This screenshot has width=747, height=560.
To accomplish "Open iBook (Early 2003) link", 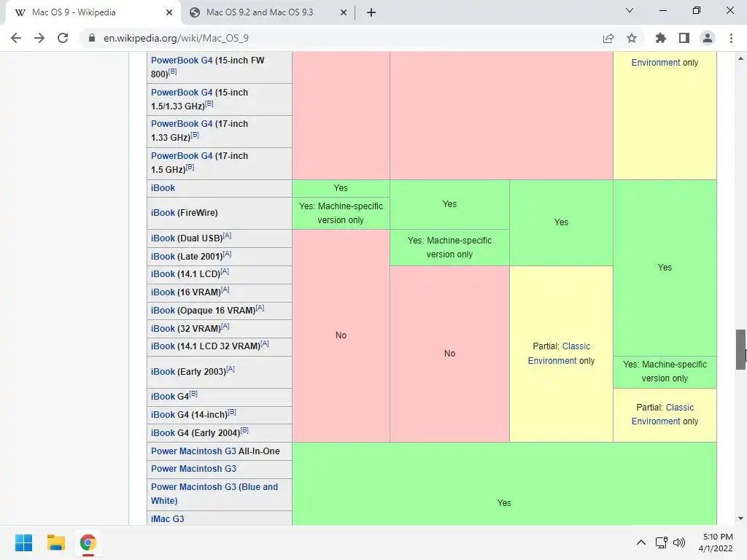I will 163,372.
